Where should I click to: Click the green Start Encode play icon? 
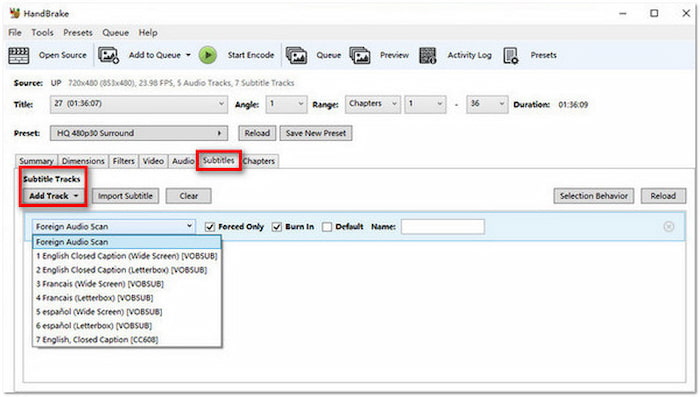(x=208, y=55)
